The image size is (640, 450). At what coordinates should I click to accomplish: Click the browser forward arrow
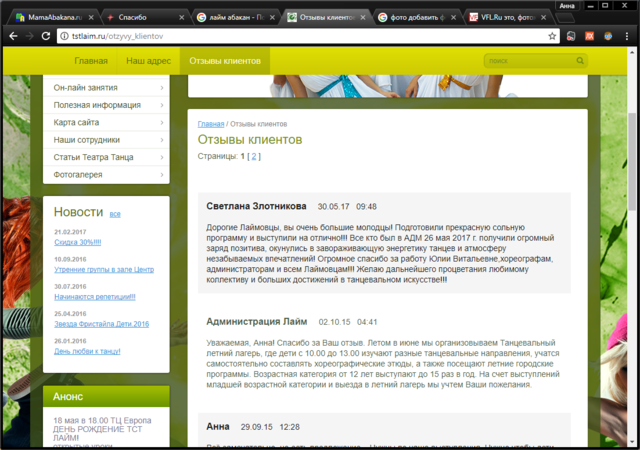[32, 35]
